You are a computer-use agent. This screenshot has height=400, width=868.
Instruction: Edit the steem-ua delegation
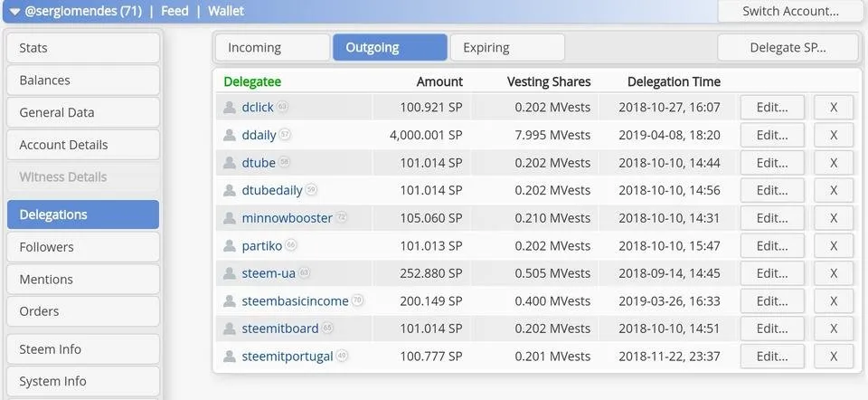[x=772, y=273]
